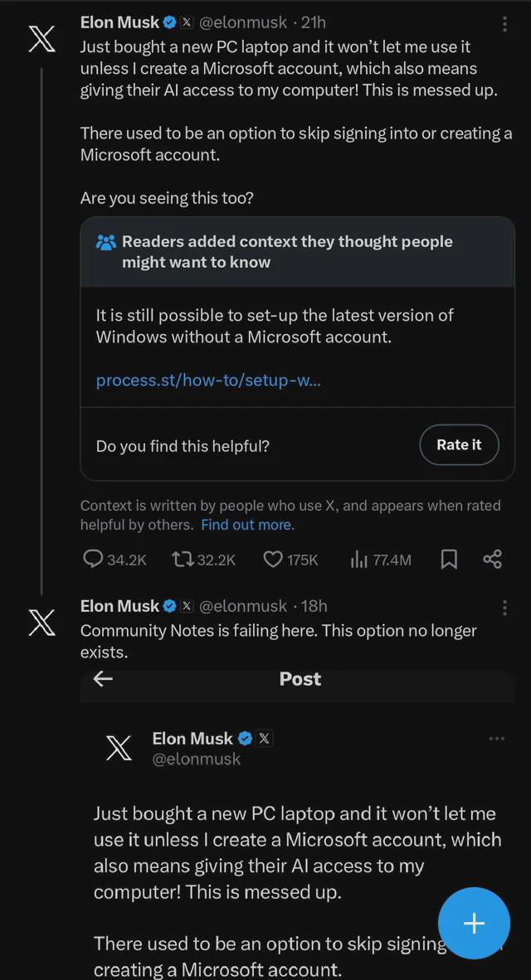This screenshot has width=531, height=980.
Task: Click the back arrow beside Post header
Action: point(103,679)
